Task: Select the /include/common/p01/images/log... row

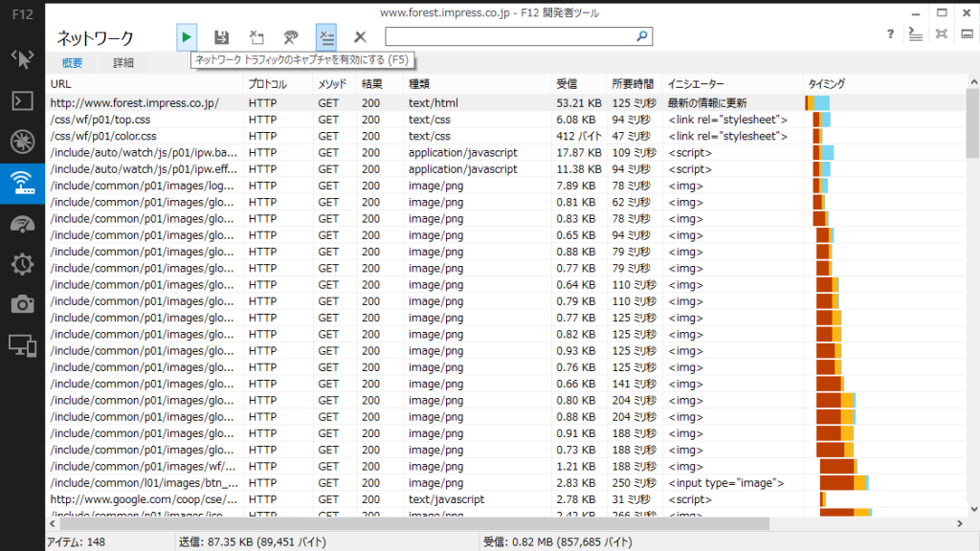Action: (x=505, y=186)
